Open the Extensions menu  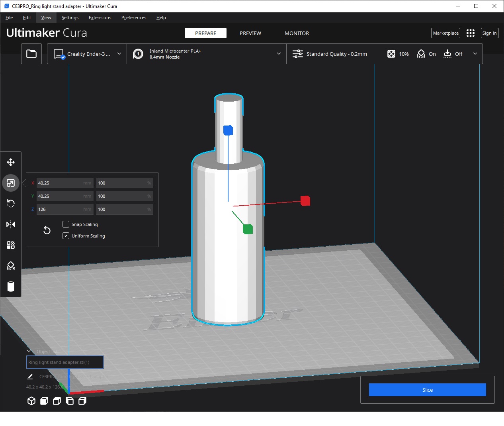tap(100, 18)
